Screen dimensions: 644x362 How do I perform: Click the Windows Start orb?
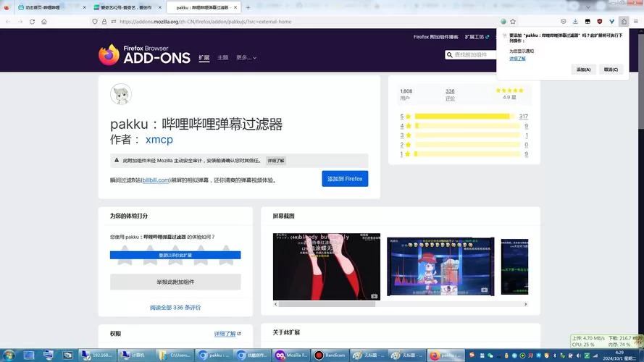[x=9, y=355]
